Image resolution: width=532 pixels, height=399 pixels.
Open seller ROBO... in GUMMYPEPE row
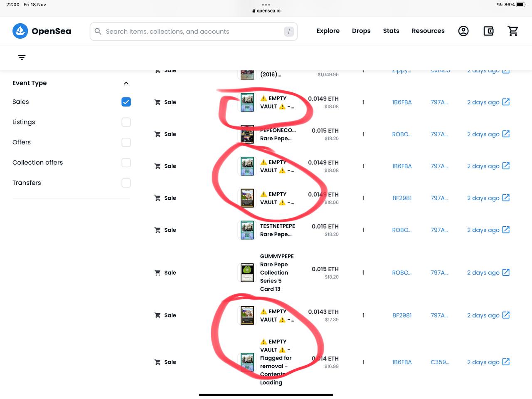point(402,273)
